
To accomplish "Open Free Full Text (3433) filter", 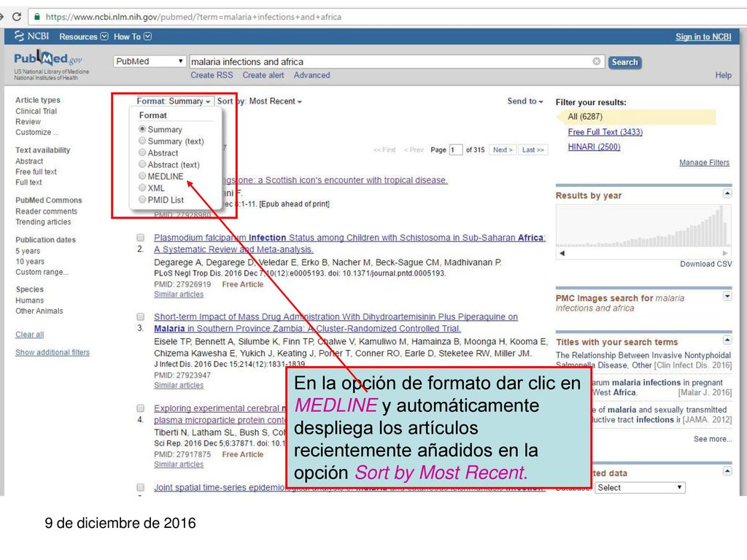I will pos(605,132).
